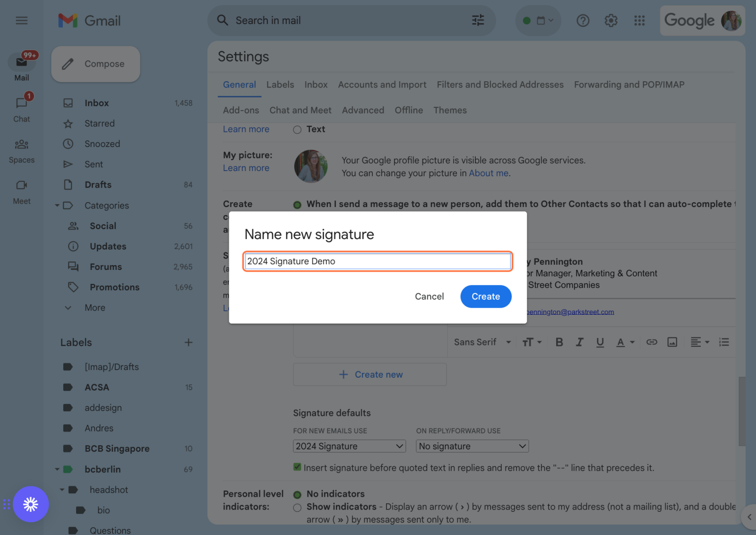Open Learn more under My picture
Screen dimensions: 756x535
246,168
